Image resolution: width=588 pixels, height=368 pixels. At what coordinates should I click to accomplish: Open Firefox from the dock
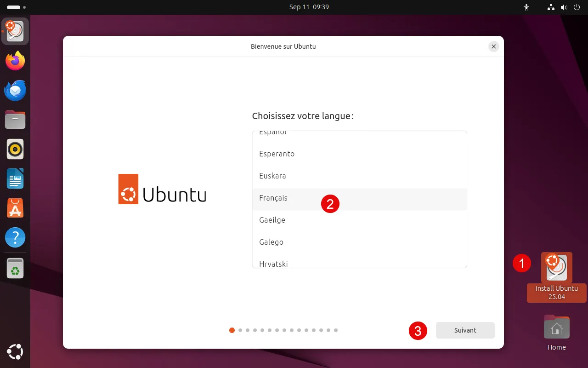(15, 61)
